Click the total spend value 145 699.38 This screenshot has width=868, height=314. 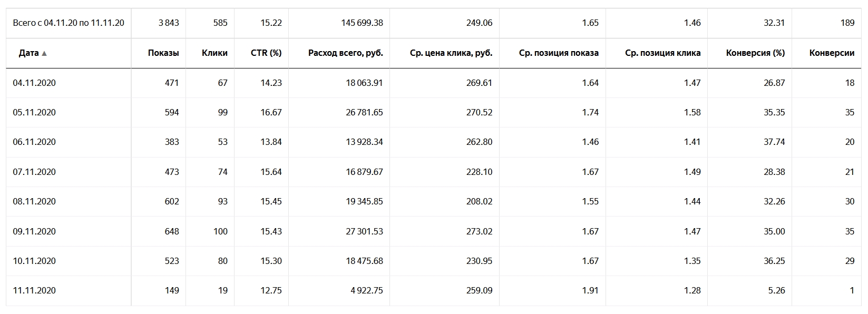pos(362,23)
